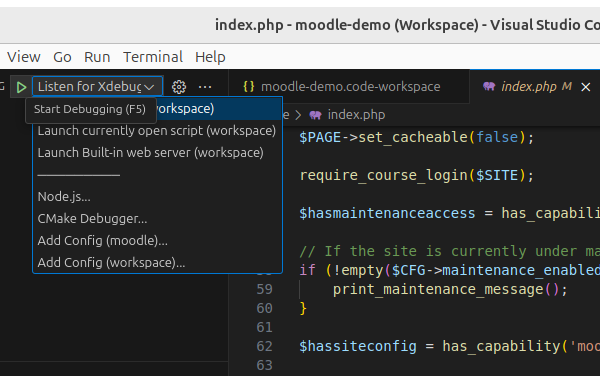Click the PHP elephant icon on the index.php tab
The width and height of the screenshot is (600, 376).
point(489,87)
